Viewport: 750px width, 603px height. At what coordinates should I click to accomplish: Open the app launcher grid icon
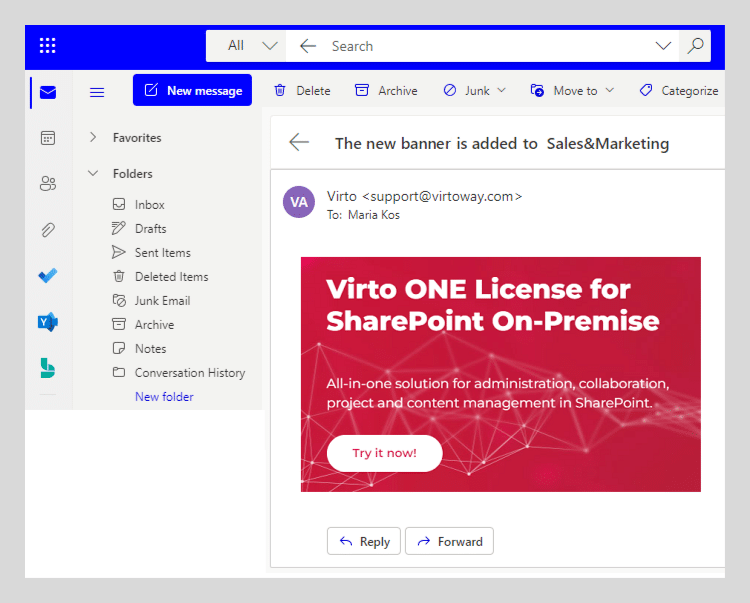click(47, 45)
